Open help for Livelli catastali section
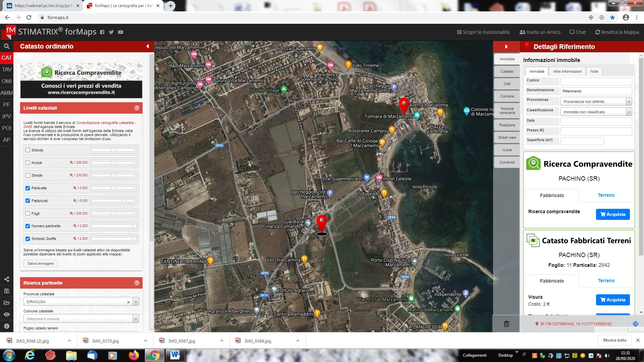644x362 pixels. point(137,108)
